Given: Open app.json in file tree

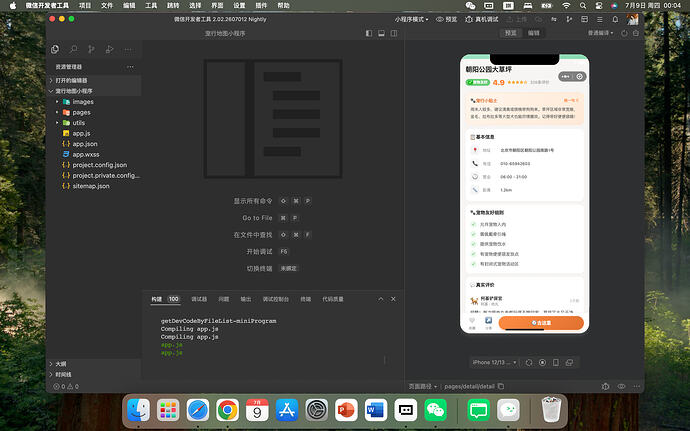Looking at the screenshot, I should (85, 144).
